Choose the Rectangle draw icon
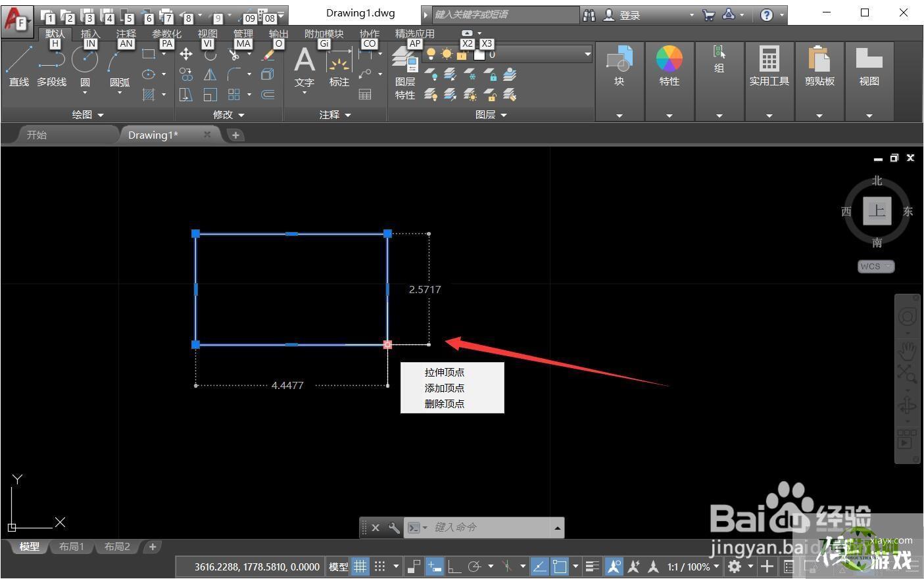The width and height of the screenshot is (924, 579). pyautogui.click(x=149, y=54)
